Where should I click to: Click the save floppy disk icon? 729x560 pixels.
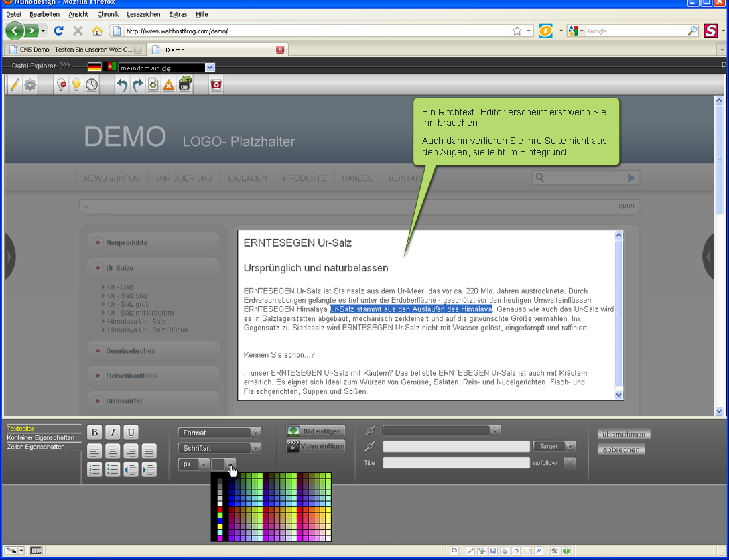185,84
